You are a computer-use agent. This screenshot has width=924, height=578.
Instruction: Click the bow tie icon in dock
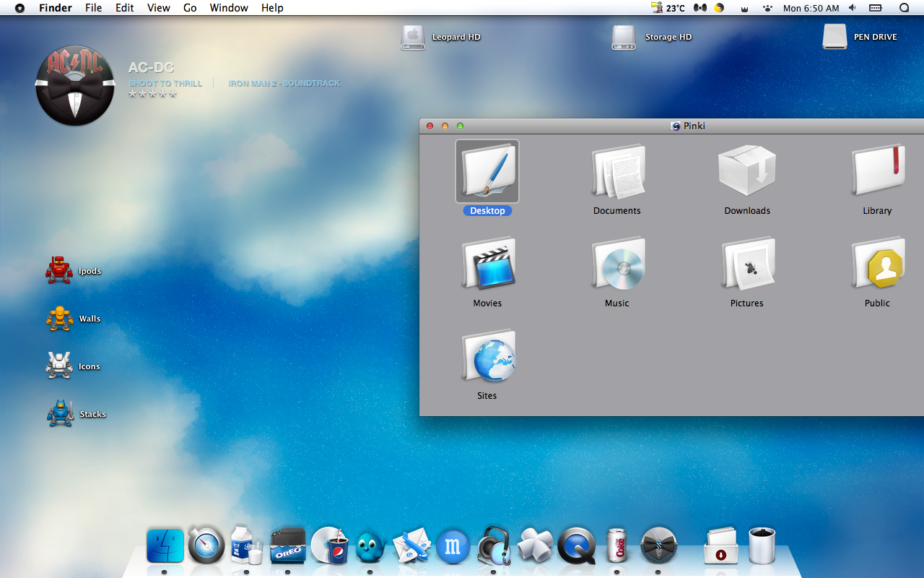(658, 545)
